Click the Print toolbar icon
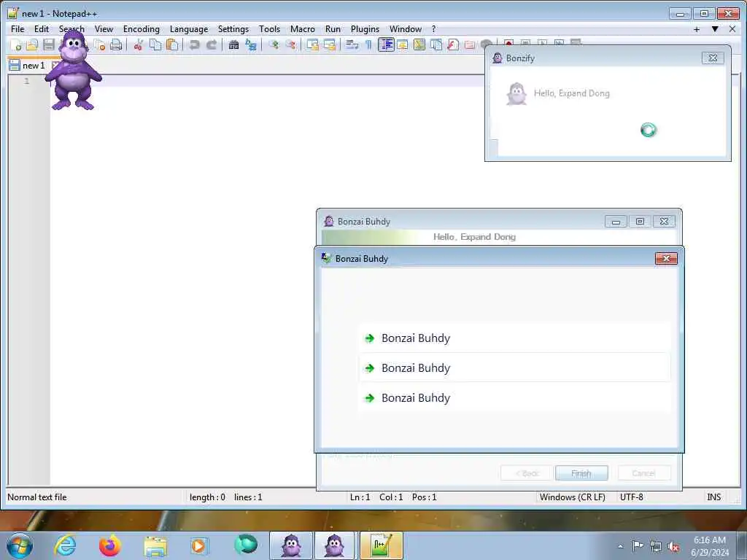The height and width of the screenshot is (560, 747). tap(116, 44)
